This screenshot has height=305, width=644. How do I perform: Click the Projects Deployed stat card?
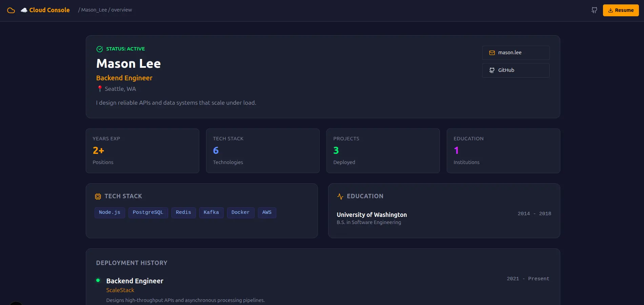383,151
